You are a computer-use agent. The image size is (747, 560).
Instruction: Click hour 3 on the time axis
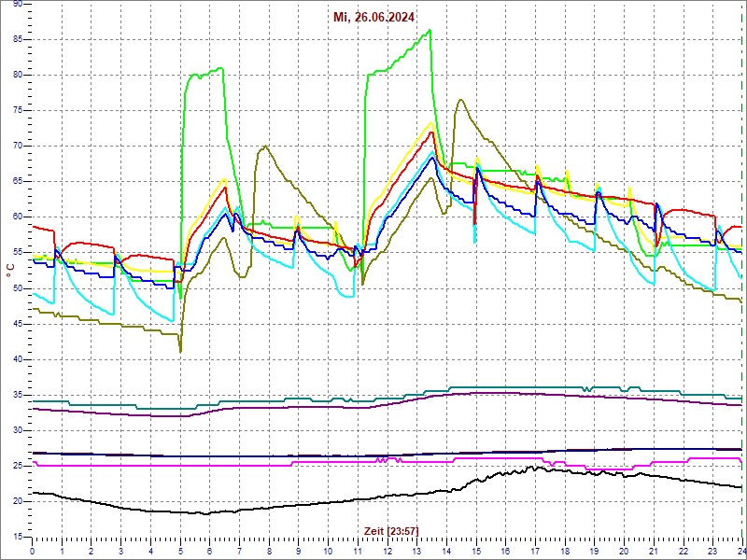tap(120, 550)
